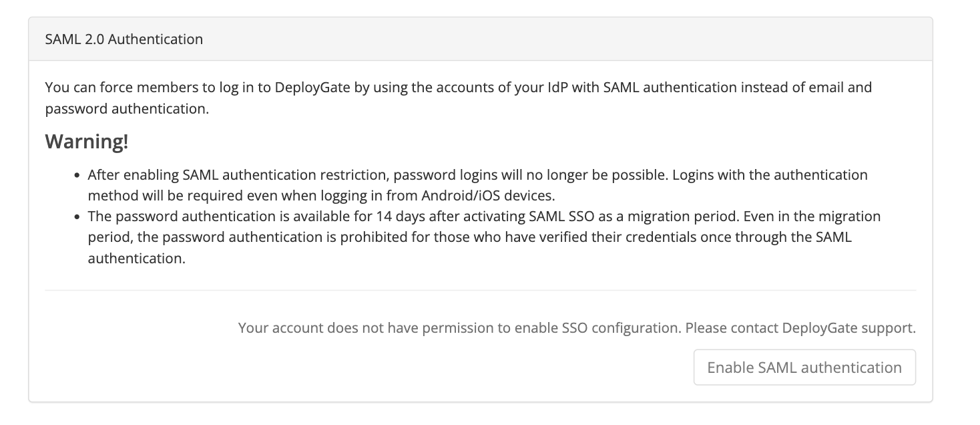Click the Enable SAML authentication button

(x=804, y=367)
